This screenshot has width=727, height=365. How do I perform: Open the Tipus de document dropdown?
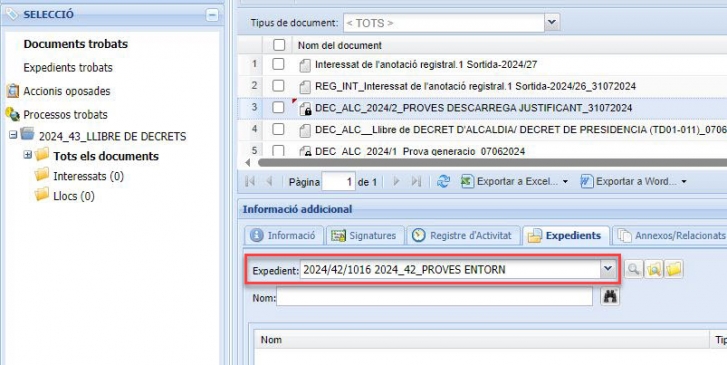551,22
